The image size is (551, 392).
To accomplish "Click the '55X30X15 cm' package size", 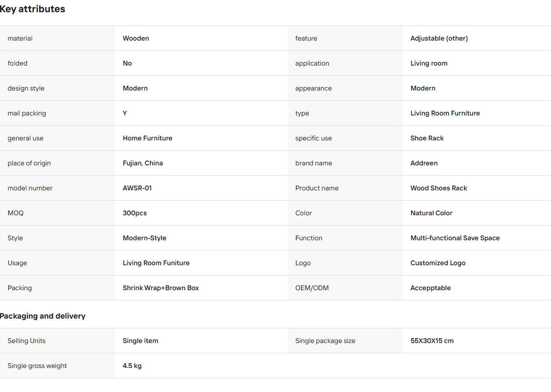I will coord(432,341).
